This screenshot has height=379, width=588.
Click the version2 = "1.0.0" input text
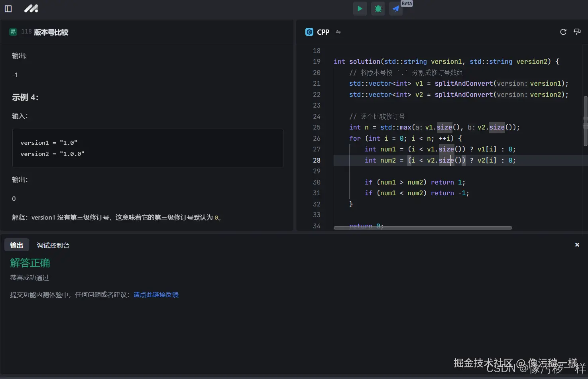53,154
